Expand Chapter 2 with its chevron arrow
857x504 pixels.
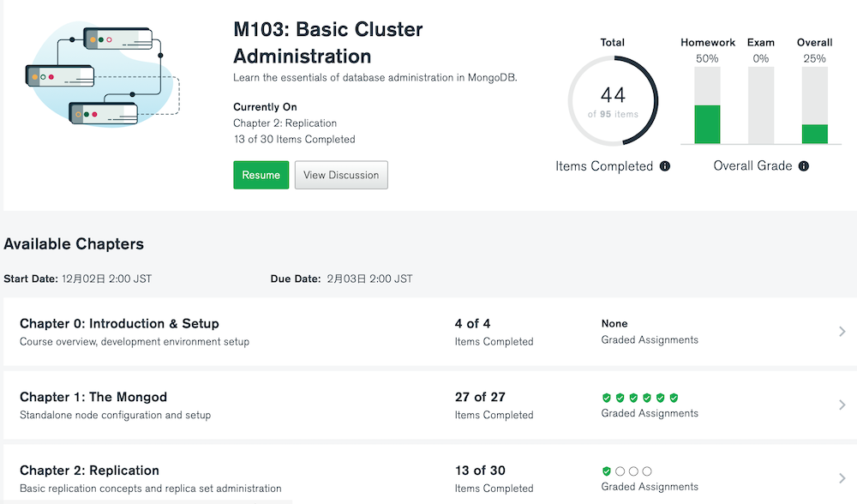842,478
